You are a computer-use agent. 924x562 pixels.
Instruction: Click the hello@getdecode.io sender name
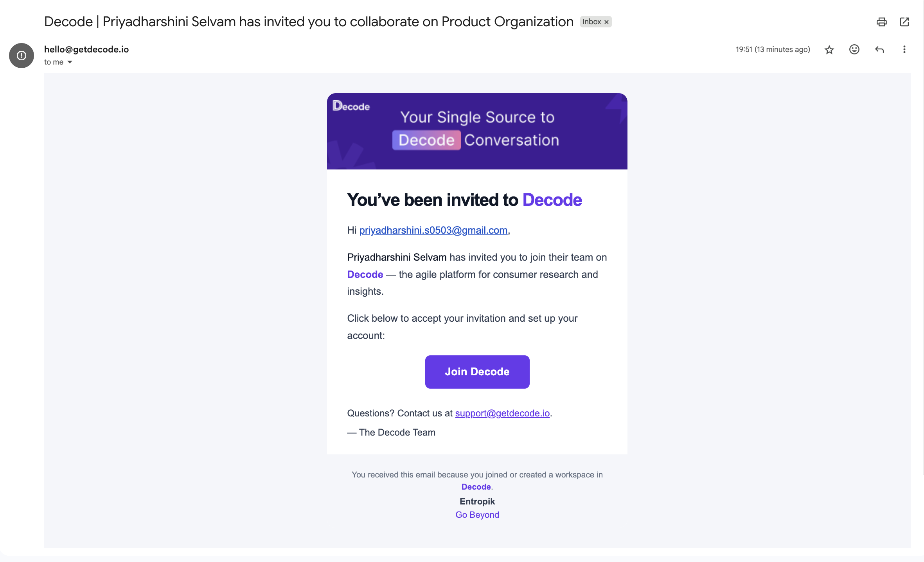(x=86, y=49)
